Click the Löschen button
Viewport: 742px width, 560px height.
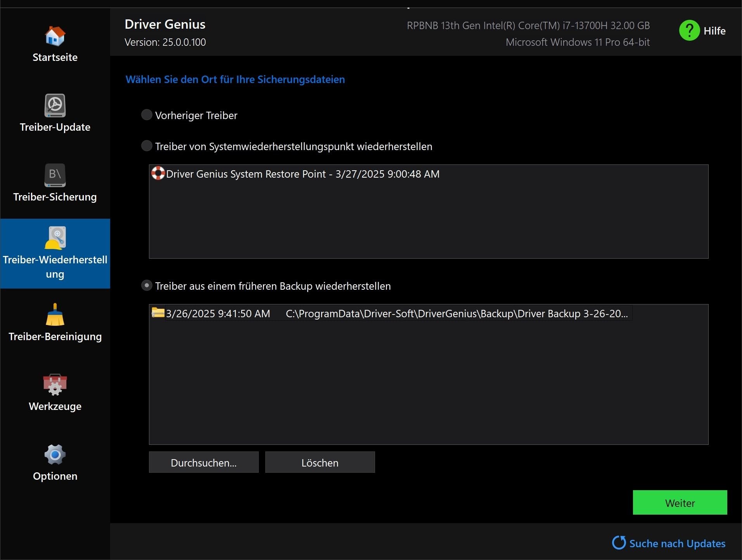click(320, 462)
